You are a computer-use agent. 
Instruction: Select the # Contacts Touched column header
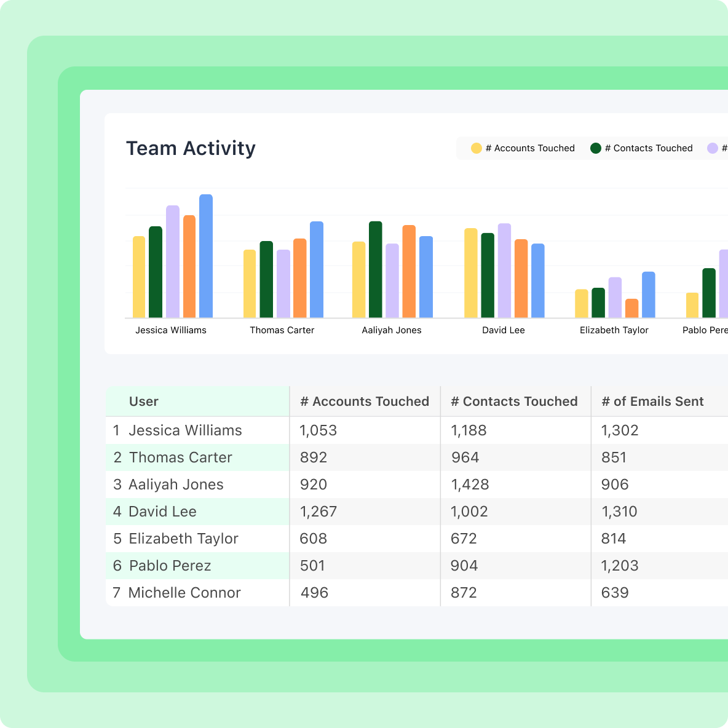point(514,401)
